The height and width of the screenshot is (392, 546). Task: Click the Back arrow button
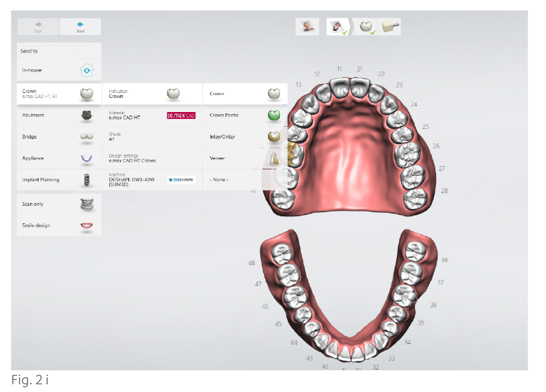38,27
